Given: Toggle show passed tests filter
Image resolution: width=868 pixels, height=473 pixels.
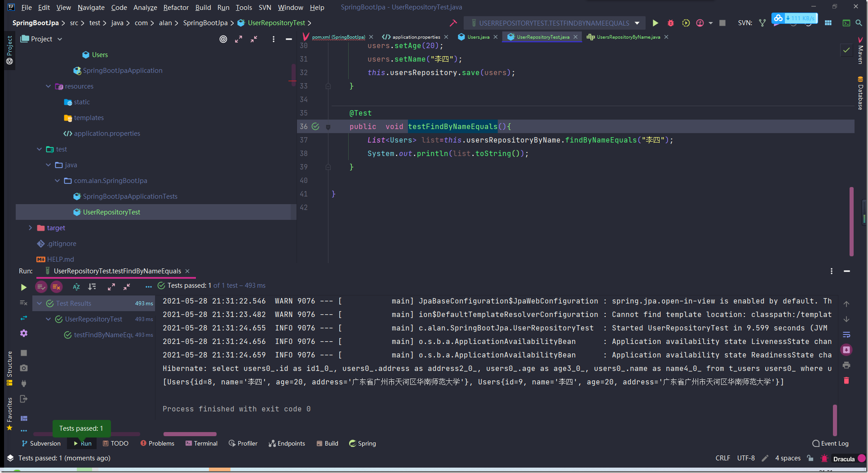Looking at the screenshot, I should pyautogui.click(x=41, y=286).
